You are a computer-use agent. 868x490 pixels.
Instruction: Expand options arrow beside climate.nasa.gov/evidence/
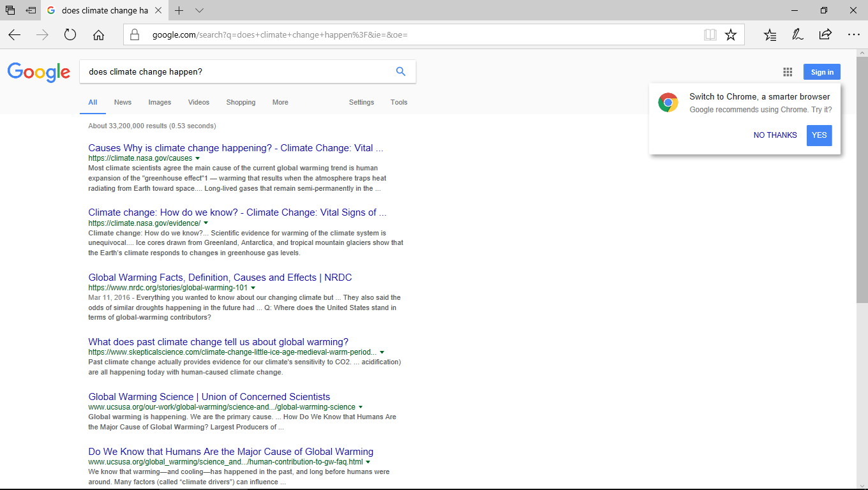206,223
